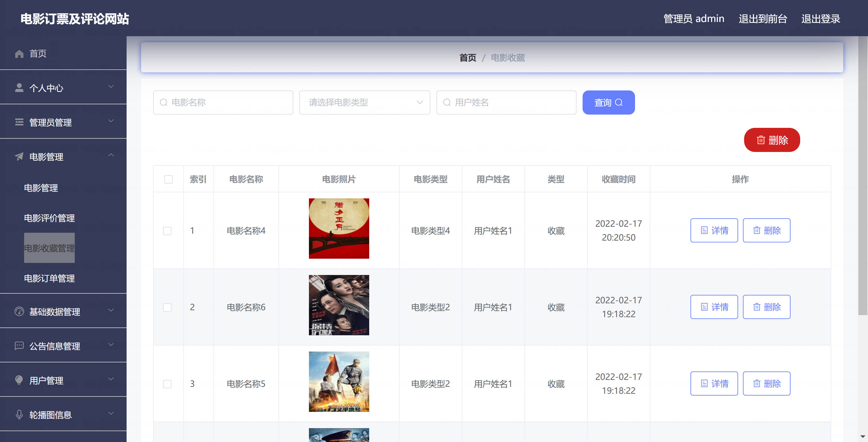
Task: Click the chat bubble icon for 公告信息管理
Action: click(19, 346)
